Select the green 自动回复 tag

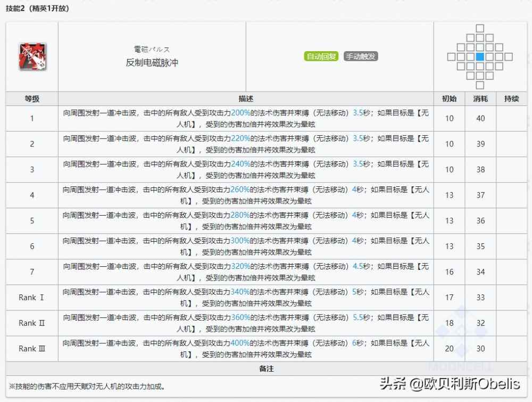(321, 56)
